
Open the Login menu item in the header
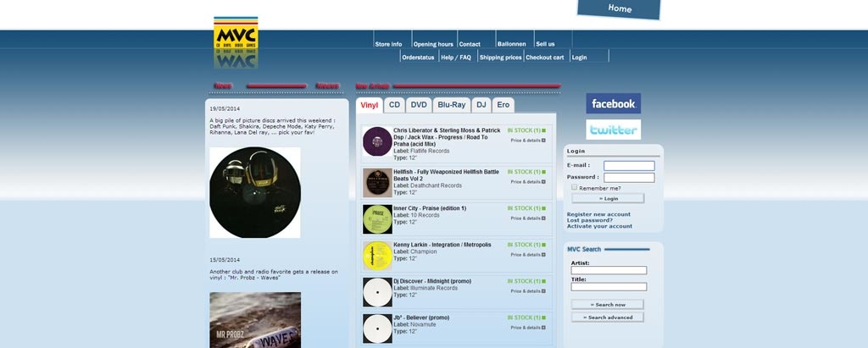pos(579,58)
